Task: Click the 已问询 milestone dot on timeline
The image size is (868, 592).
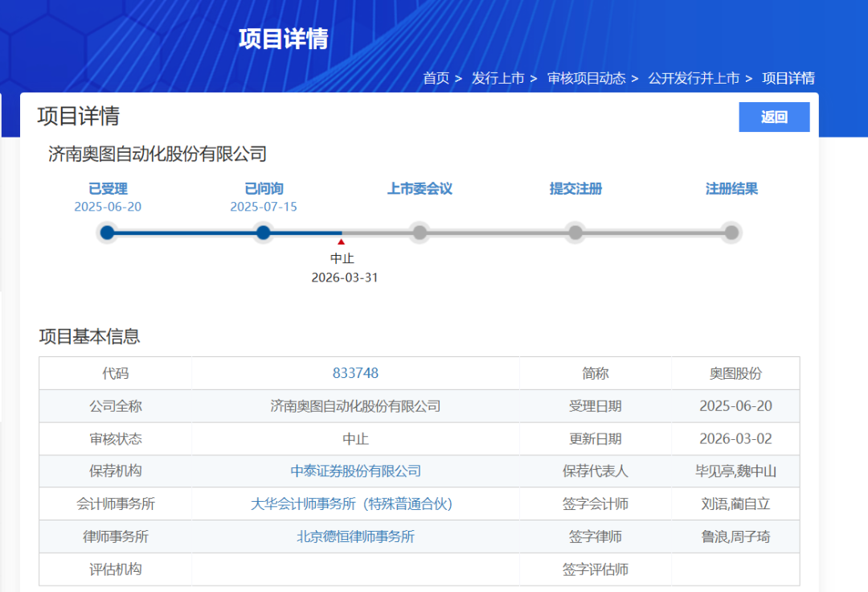Action: pos(263,232)
